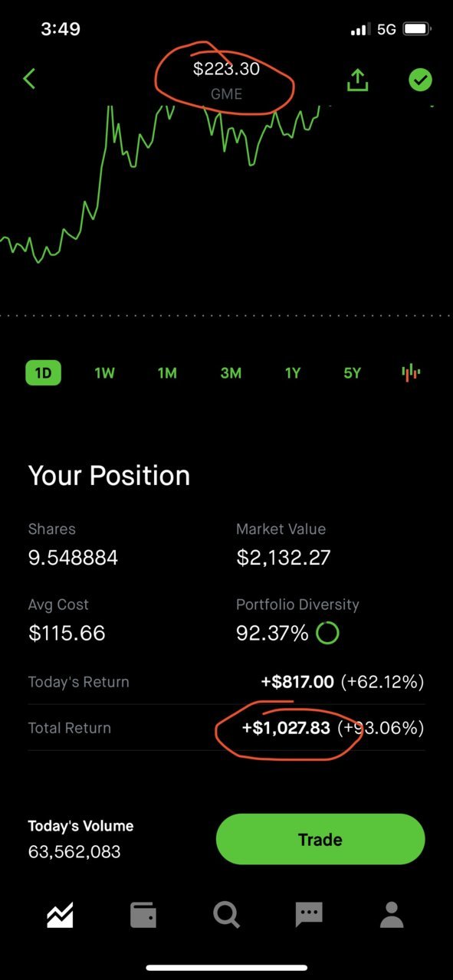Toggle the green watchlist checkmark
The height and width of the screenshot is (980, 453).
pos(420,80)
